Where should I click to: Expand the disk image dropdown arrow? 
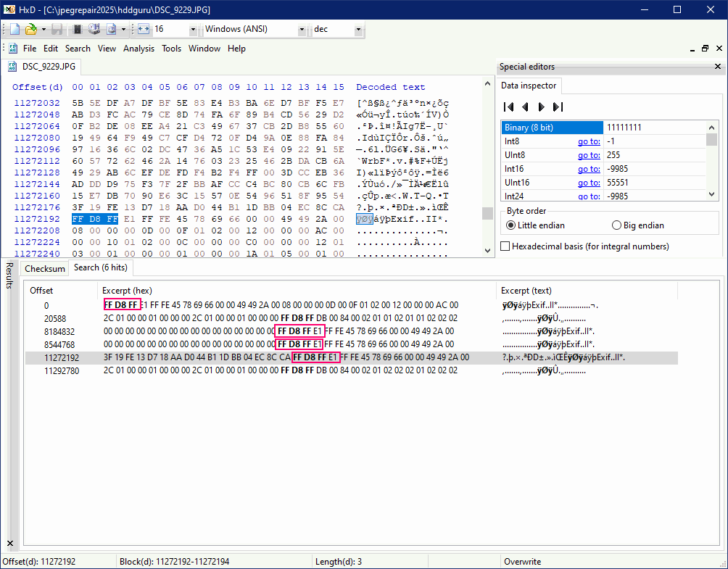[x=123, y=29]
